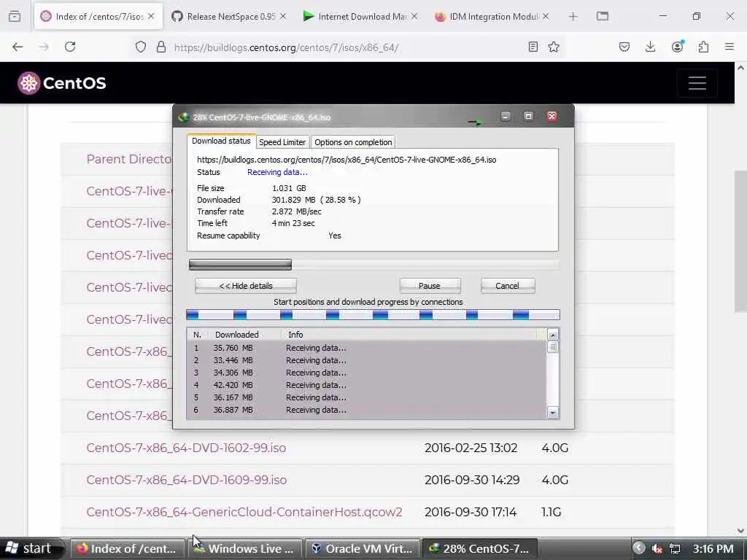Open the Parent Directory link

click(x=129, y=159)
